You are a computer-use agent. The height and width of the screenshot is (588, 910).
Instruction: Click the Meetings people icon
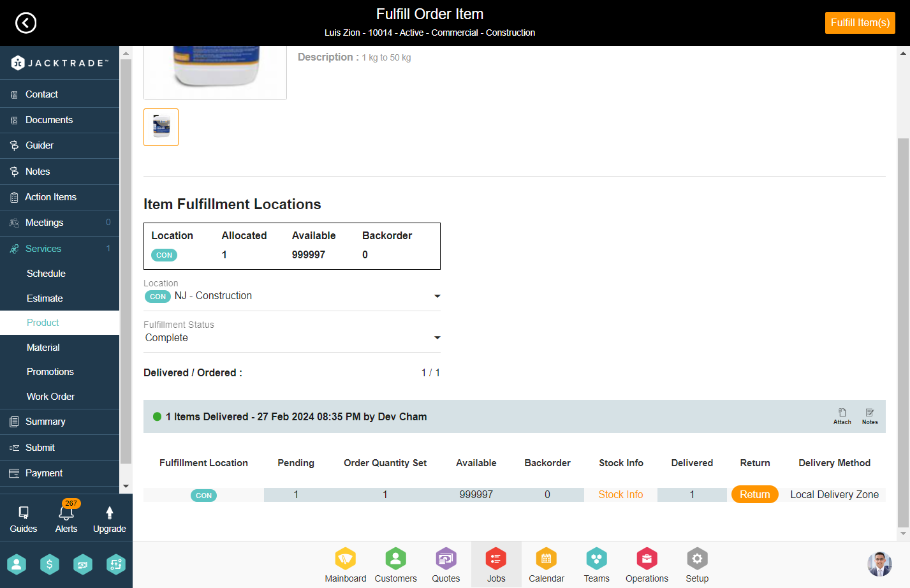point(14,223)
